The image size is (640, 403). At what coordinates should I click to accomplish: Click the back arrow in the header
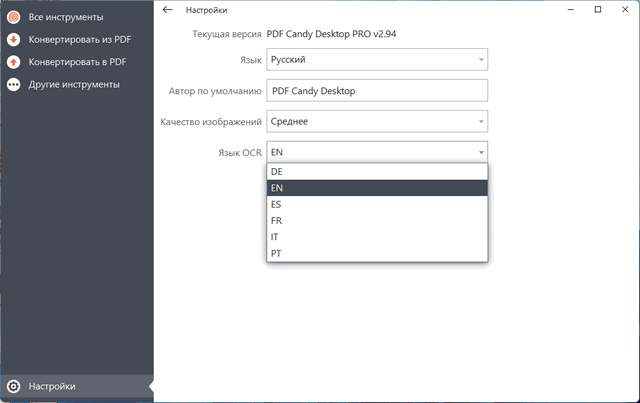coord(168,10)
